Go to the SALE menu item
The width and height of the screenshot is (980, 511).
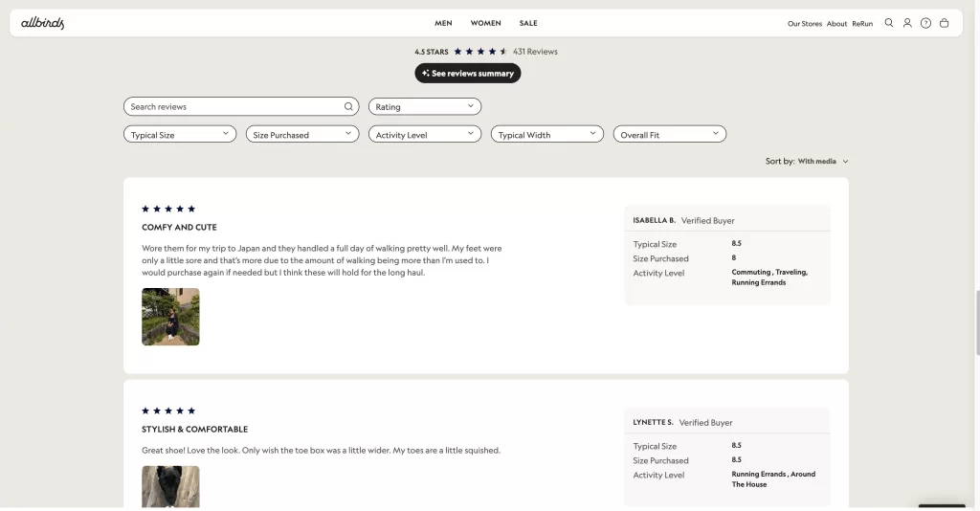[528, 23]
